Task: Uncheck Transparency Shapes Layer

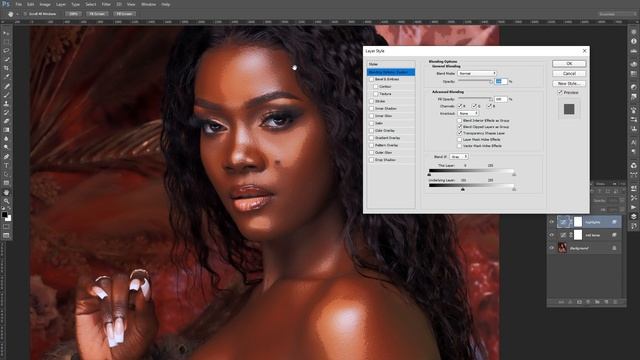Action: tap(460, 133)
